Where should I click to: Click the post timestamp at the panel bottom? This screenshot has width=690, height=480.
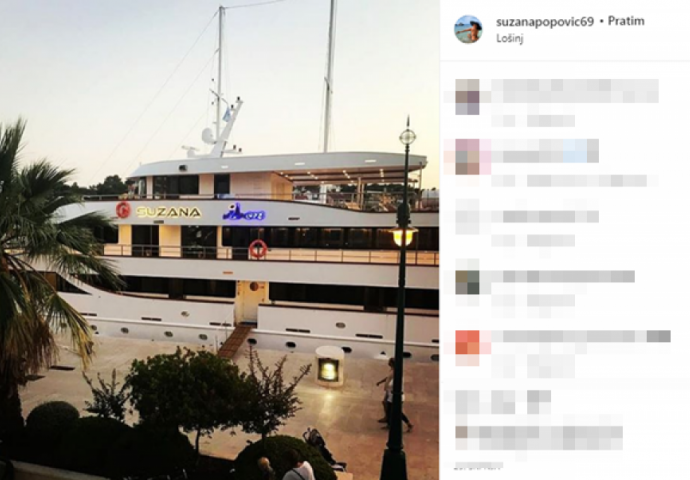coord(478,465)
